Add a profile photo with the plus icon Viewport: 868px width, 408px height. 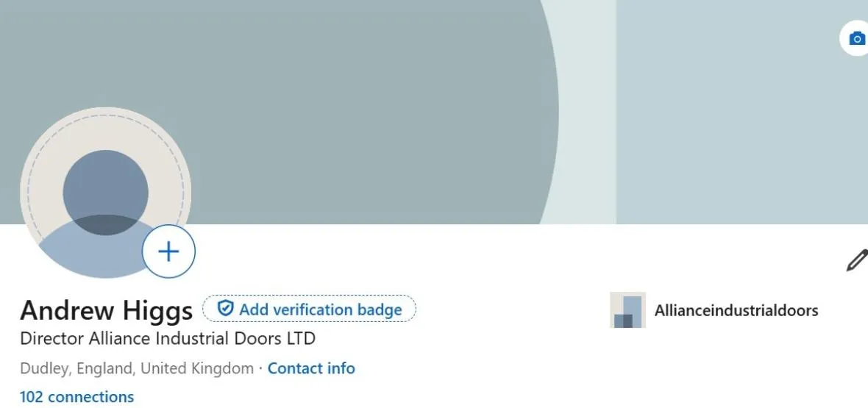pos(169,251)
